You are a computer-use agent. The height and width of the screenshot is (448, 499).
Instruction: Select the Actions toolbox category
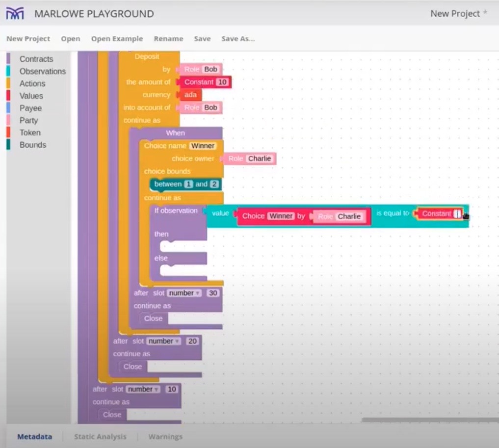click(x=32, y=83)
